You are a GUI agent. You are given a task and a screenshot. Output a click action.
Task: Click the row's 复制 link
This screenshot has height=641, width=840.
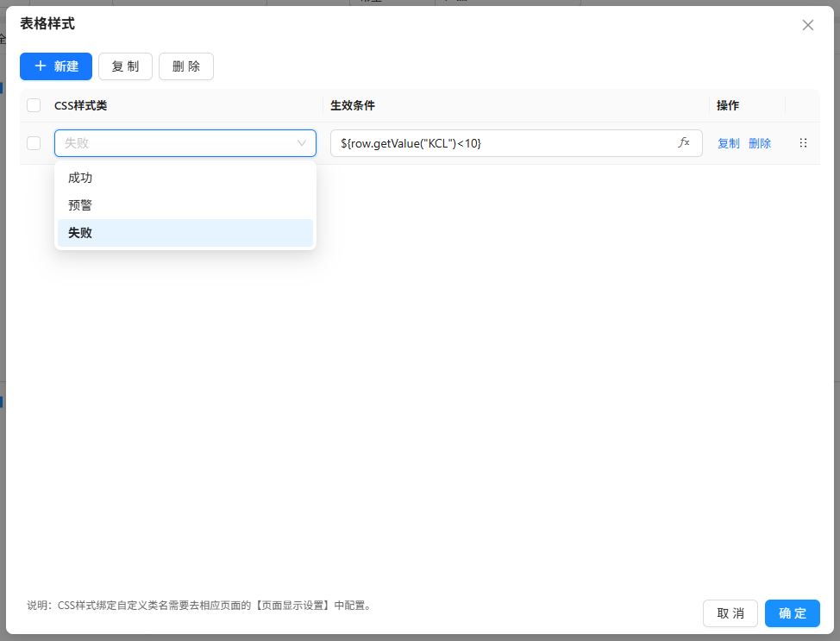coord(729,143)
